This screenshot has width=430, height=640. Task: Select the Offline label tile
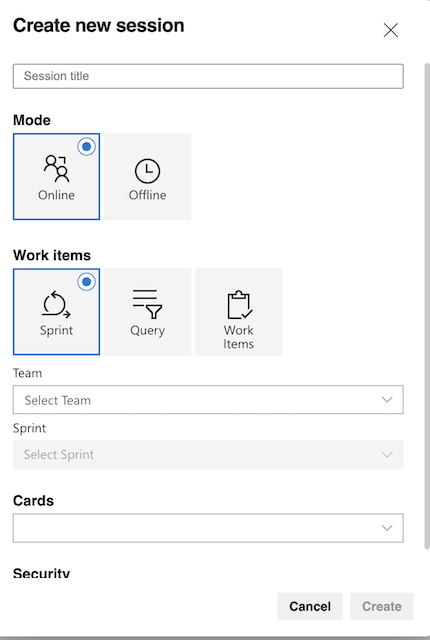tap(148, 177)
